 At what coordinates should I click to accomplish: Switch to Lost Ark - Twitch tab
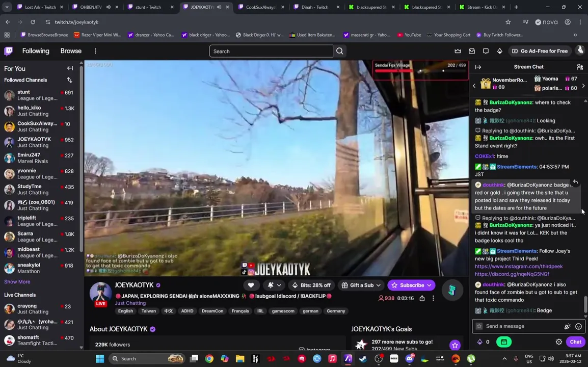[40, 7]
